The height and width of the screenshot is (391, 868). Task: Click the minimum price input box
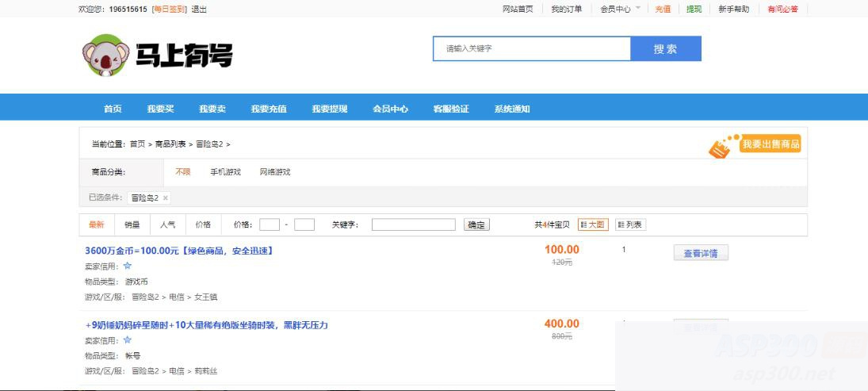coord(270,224)
